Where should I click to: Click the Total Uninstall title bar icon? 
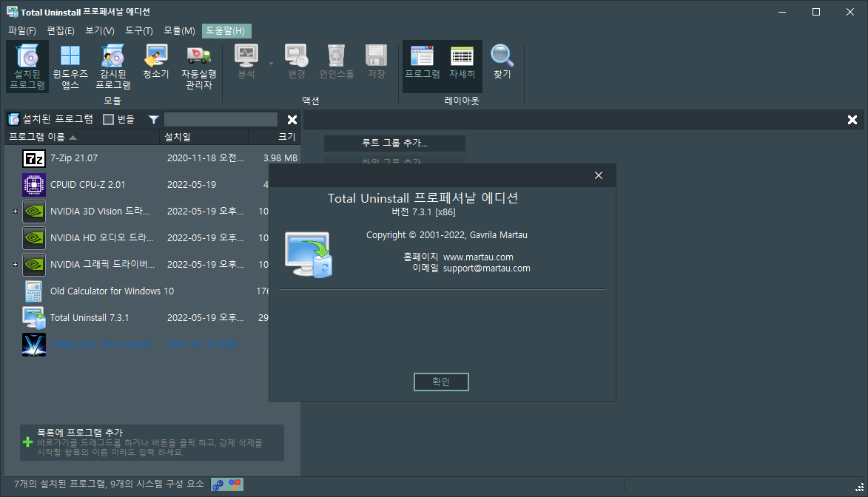coord(12,12)
